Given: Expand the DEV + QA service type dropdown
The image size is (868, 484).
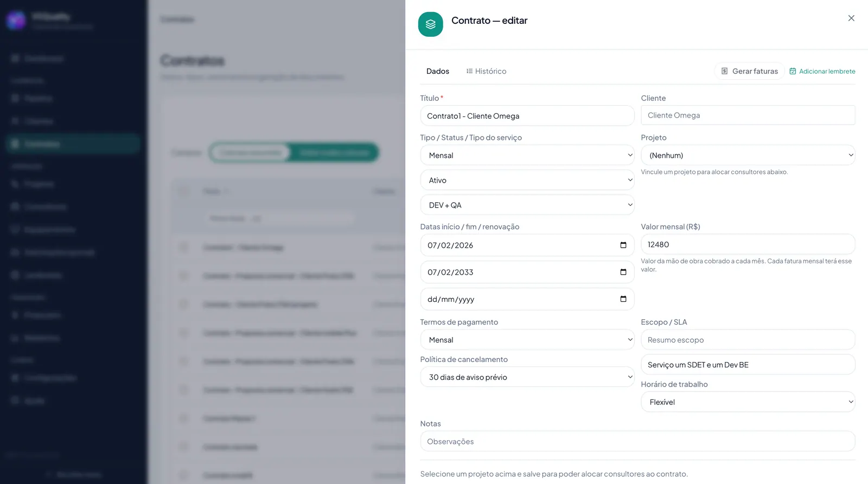Looking at the screenshot, I should pyautogui.click(x=527, y=205).
